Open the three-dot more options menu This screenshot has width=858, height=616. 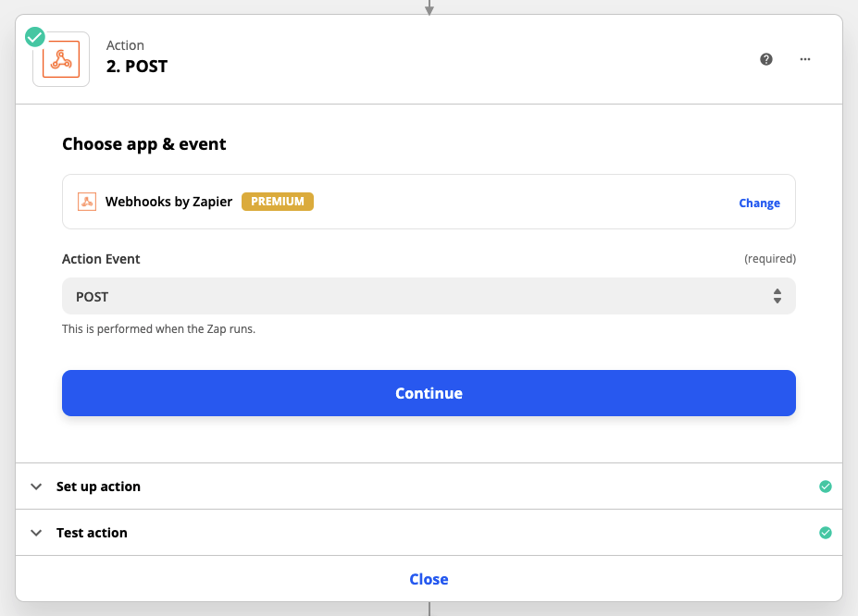click(x=805, y=59)
